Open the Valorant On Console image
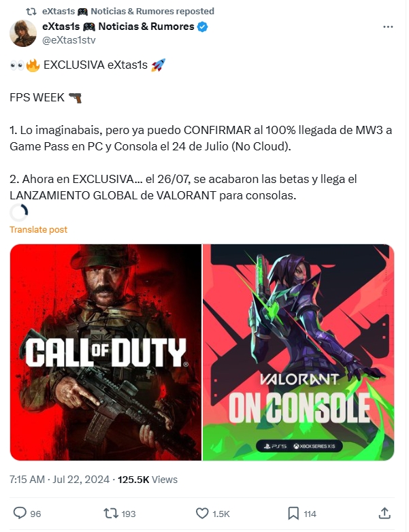Screen dimensions: 409x532 pyautogui.click(x=298, y=352)
